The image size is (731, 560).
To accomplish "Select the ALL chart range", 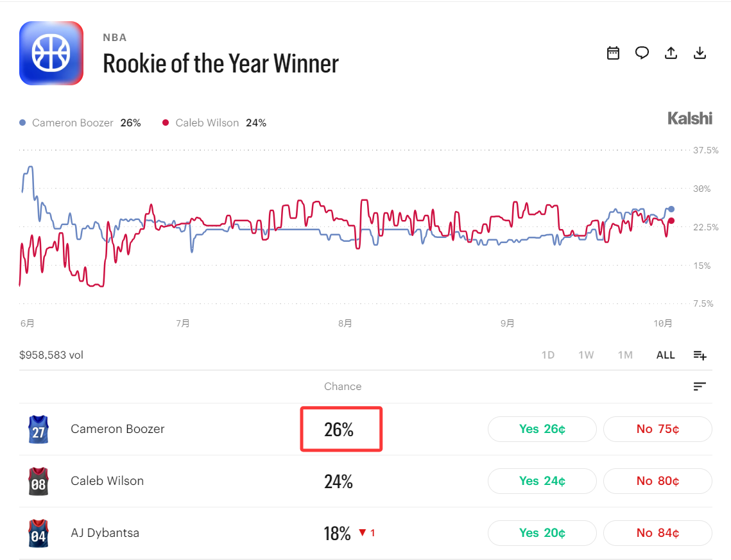I will [666, 355].
